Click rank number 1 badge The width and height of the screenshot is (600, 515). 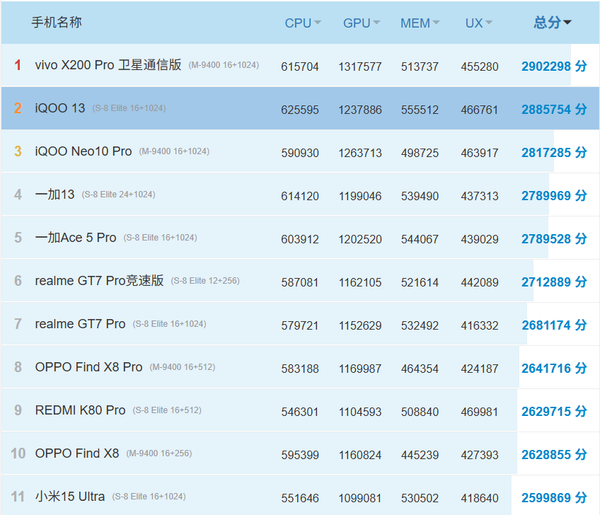pos(17,66)
